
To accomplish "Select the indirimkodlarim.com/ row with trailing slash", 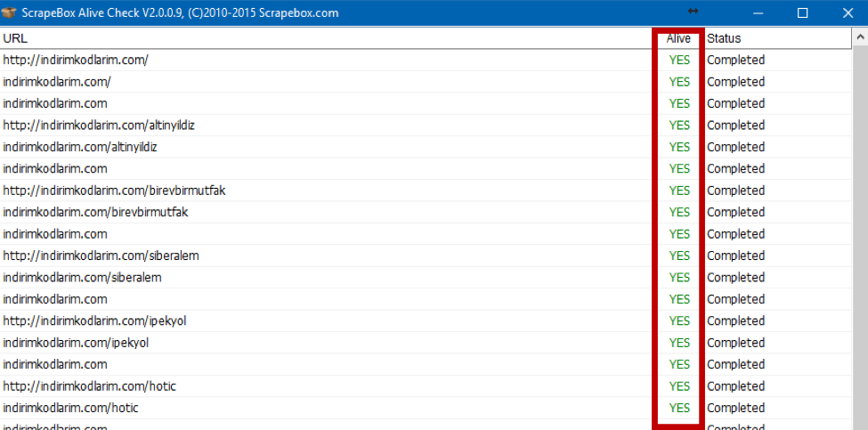I will point(57,82).
